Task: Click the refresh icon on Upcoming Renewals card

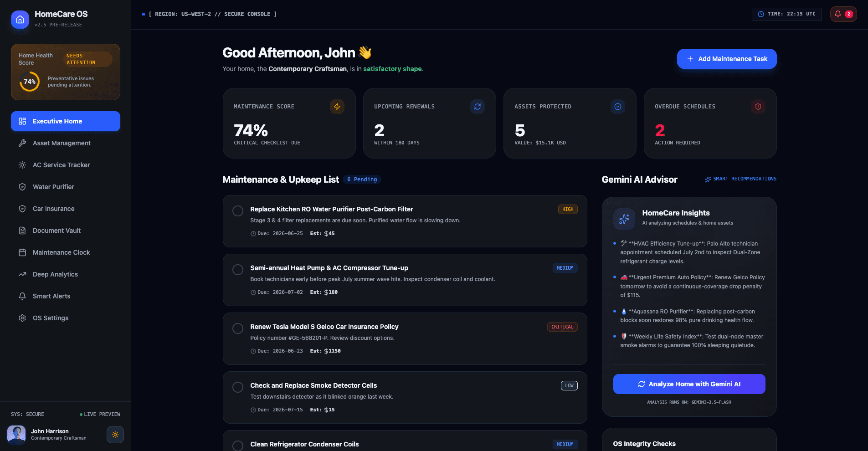Action: pyautogui.click(x=478, y=107)
